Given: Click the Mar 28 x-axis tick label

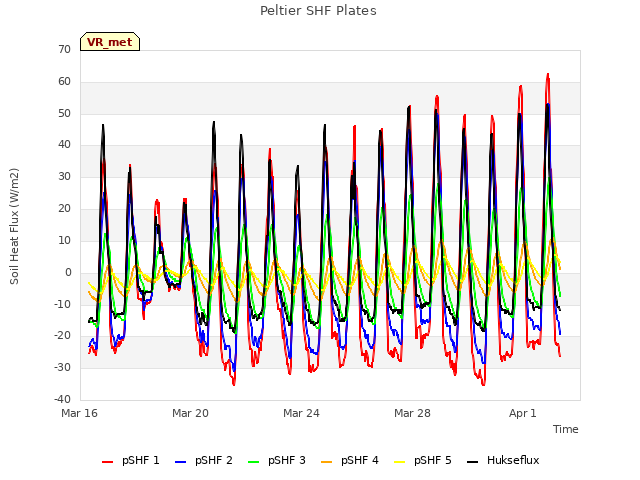Looking at the screenshot, I should (x=412, y=413).
